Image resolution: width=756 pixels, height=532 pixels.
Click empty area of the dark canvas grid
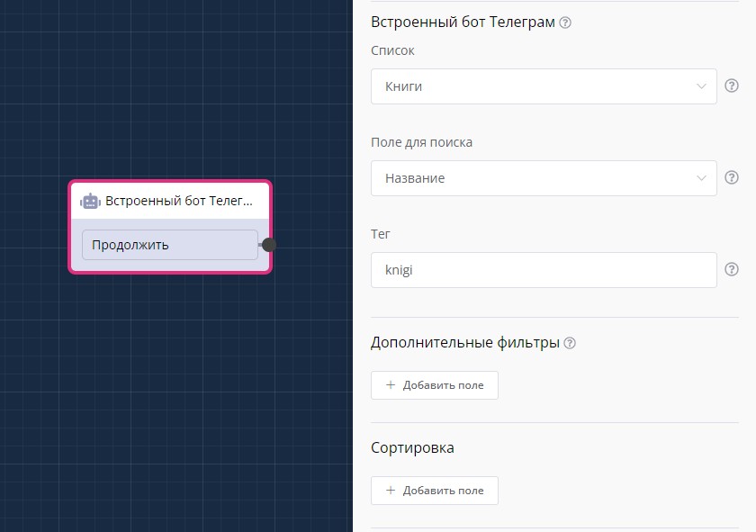pos(180,405)
